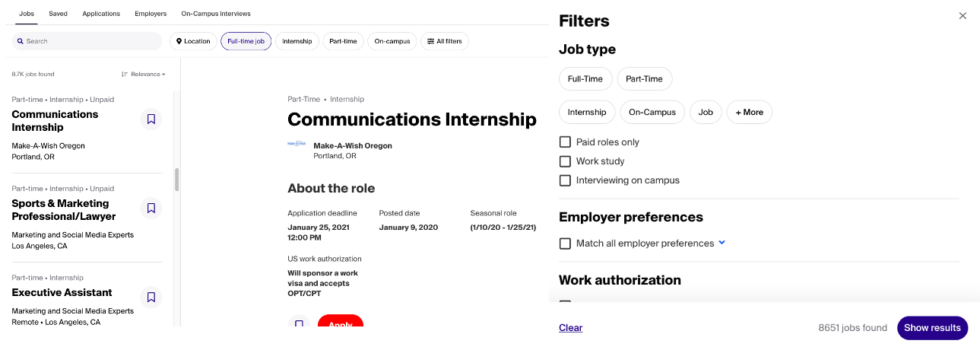Click the Location pin filter
The height and width of the screenshot is (347, 980).
click(193, 41)
